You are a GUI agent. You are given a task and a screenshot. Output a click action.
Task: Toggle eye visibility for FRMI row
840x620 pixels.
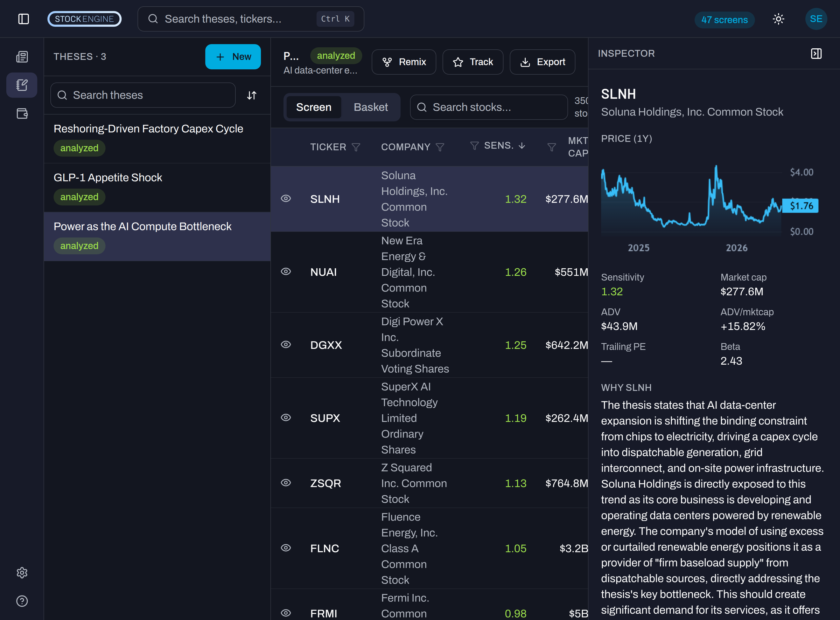pyautogui.click(x=286, y=613)
